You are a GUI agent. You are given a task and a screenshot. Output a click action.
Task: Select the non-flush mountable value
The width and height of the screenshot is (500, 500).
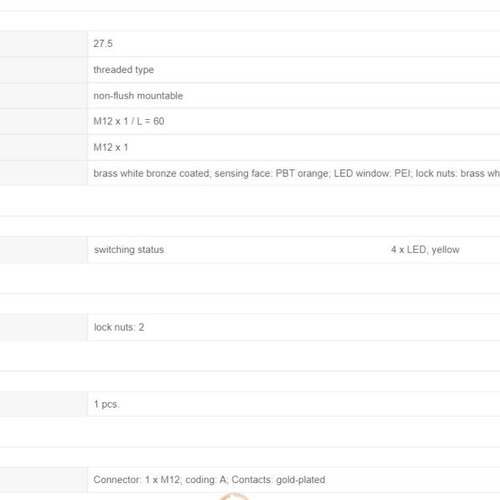(138, 96)
